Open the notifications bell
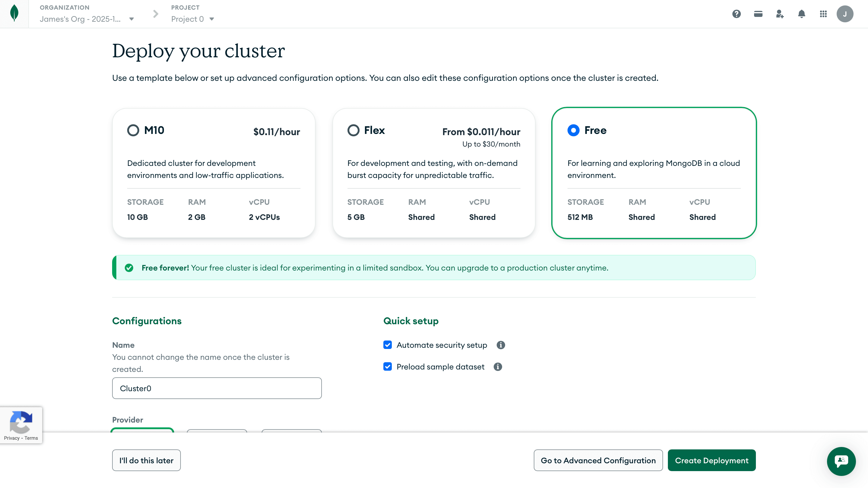 (x=801, y=14)
